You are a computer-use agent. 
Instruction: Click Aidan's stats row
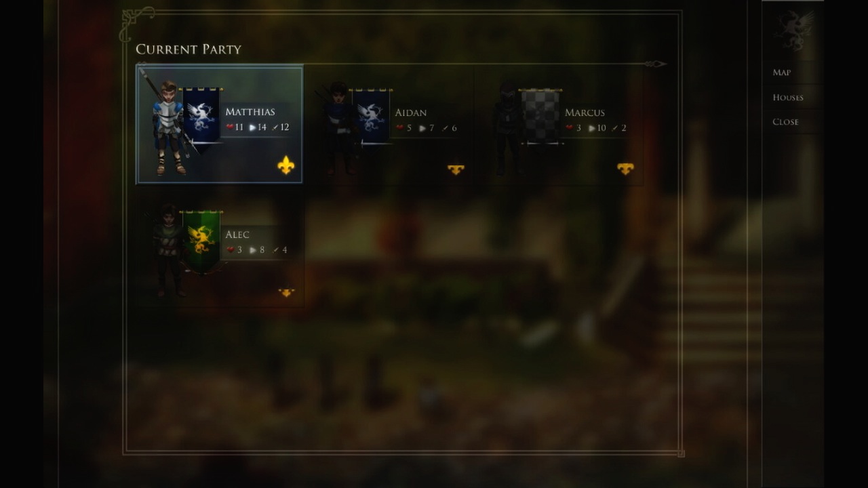pyautogui.click(x=426, y=128)
